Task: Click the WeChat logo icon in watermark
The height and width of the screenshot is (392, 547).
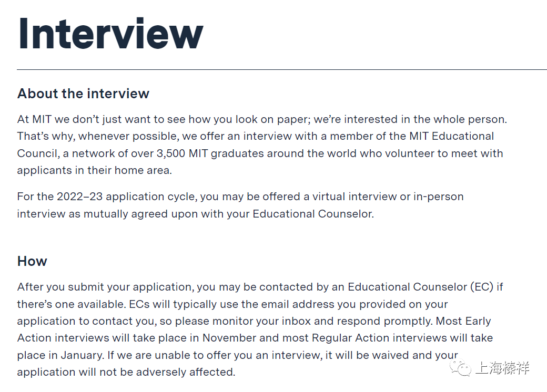Action: pyautogui.click(x=461, y=368)
